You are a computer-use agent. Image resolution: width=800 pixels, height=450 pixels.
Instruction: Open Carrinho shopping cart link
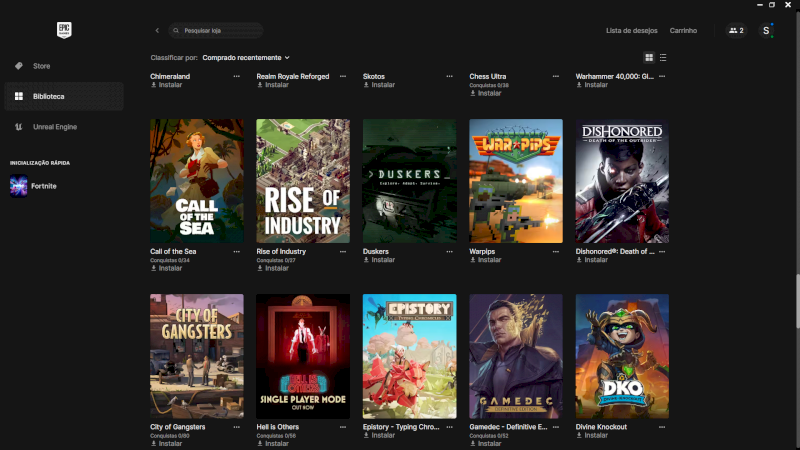click(683, 31)
